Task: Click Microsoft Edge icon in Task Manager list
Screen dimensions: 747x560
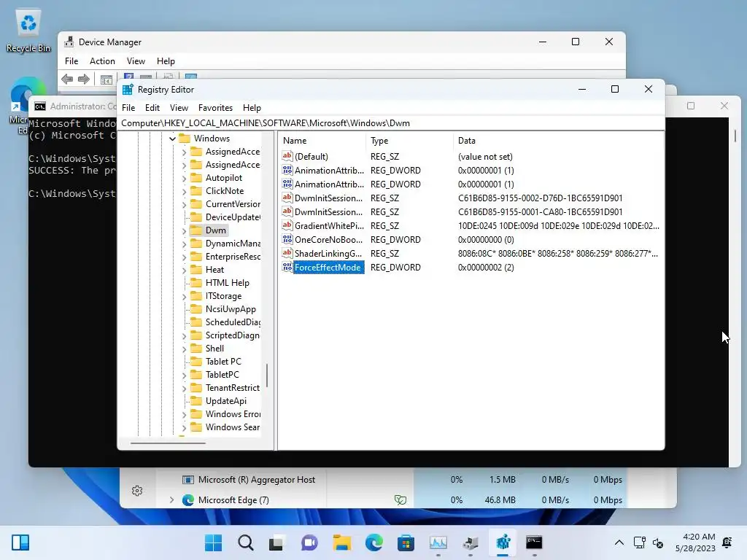Action: point(188,500)
